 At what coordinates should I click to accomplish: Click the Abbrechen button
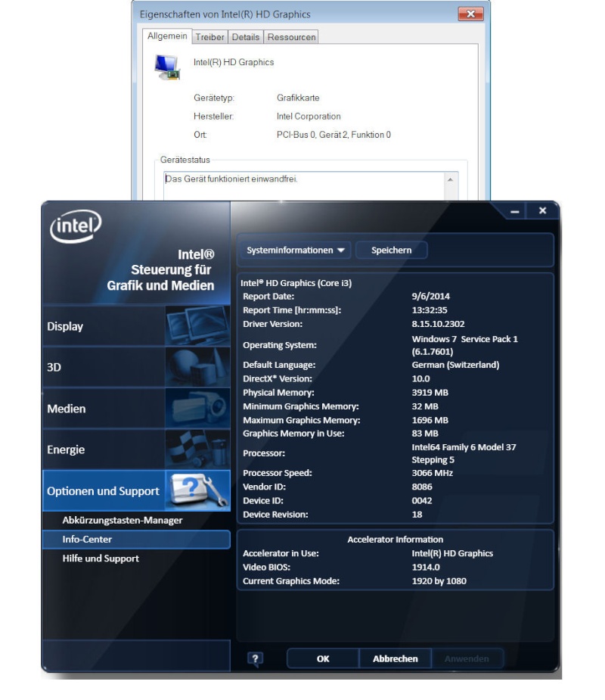point(396,659)
